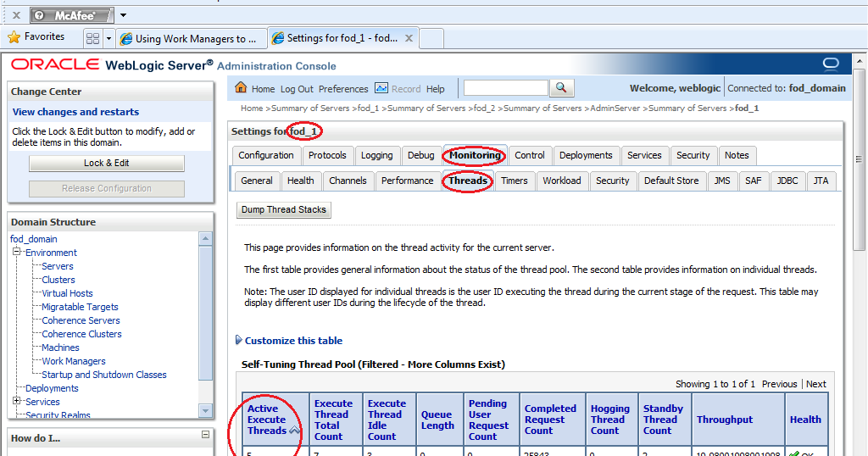Open Coherence Clusters tree item
The image size is (868, 456).
click(81, 334)
